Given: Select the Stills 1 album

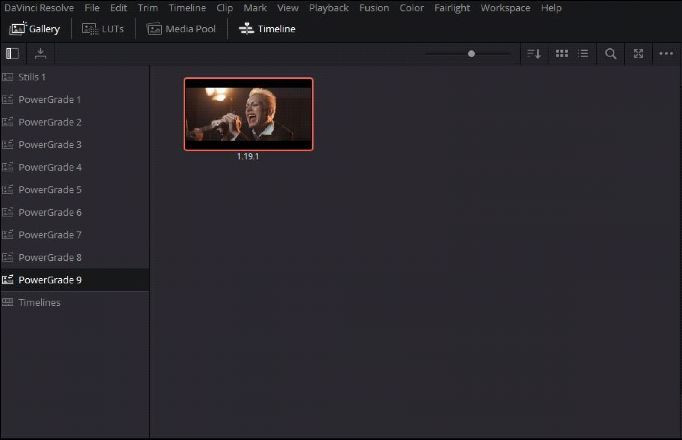Looking at the screenshot, I should tap(75, 77).
